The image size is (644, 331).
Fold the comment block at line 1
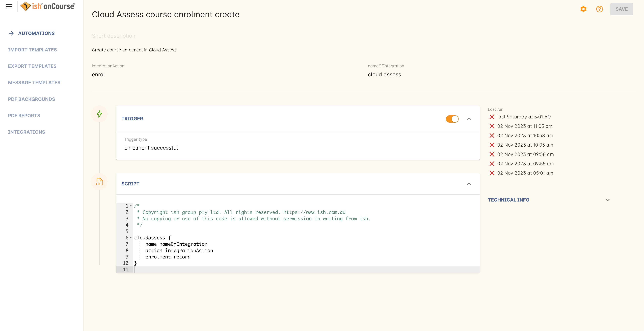click(131, 206)
